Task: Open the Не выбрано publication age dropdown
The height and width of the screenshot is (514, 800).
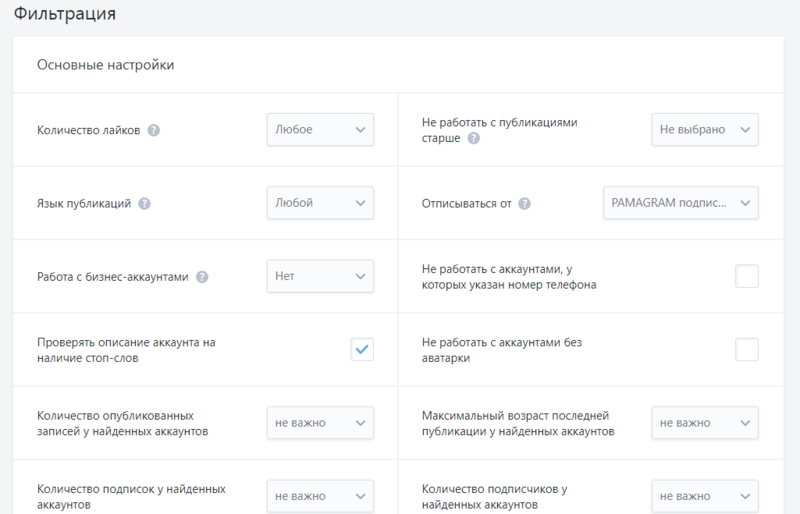Action: pos(704,130)
